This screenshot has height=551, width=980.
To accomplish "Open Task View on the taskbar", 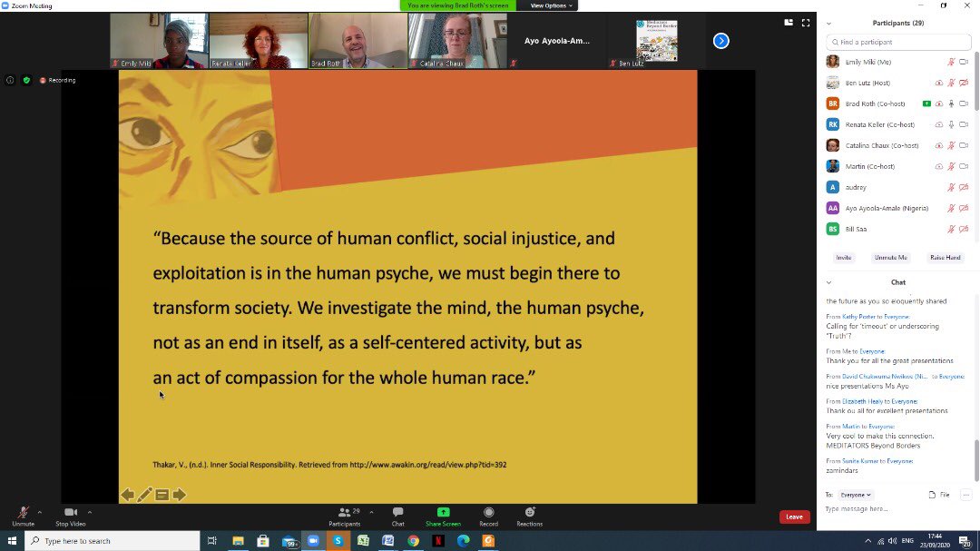I will coord(211,541).
